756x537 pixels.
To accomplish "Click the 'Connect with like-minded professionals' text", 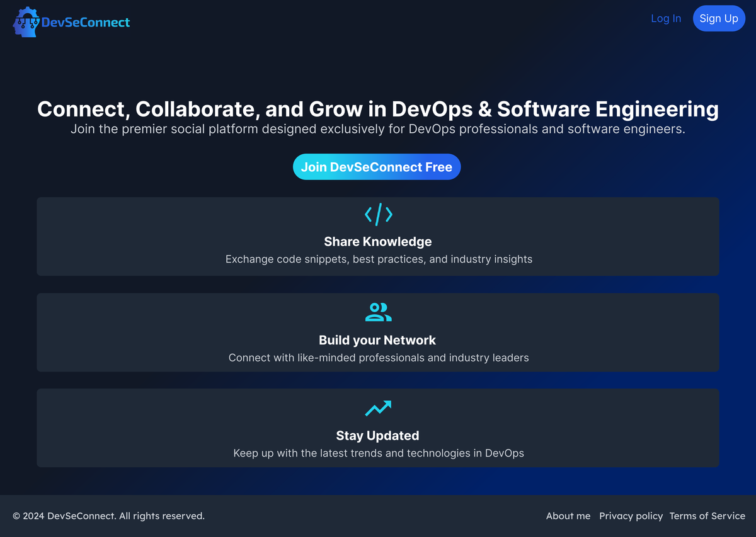I will tap(379, 358).
